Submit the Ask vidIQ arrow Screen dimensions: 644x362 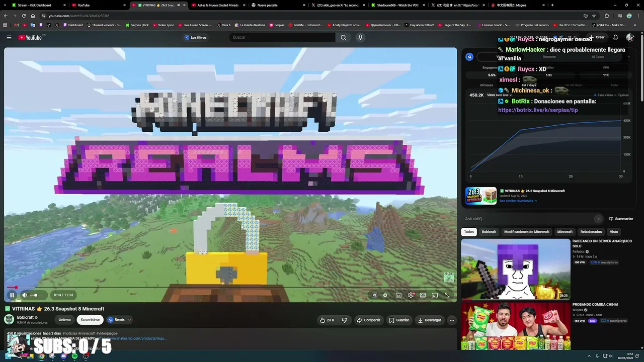pos(598,219)
